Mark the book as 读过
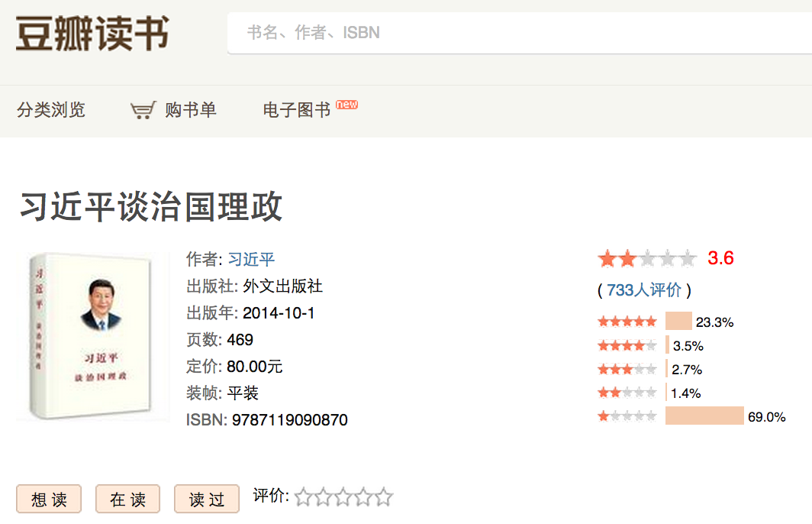This screenshot has width=812, height=524. coord(207,499)
